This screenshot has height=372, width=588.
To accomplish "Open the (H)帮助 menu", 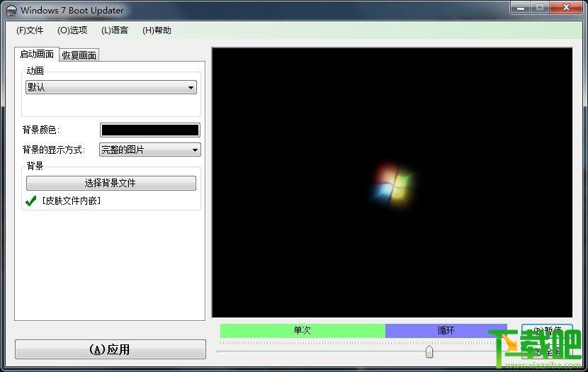I will pos(157,30).
